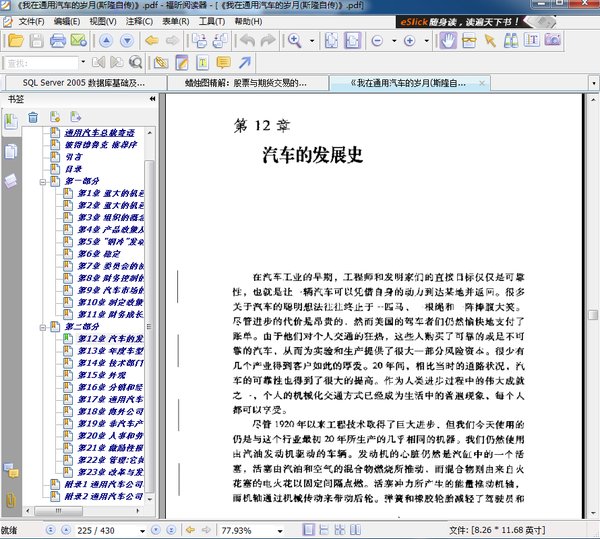Open the 视图(V) menu
The width and height of the screenshot is (600, 539).
[x=102, y=20]
